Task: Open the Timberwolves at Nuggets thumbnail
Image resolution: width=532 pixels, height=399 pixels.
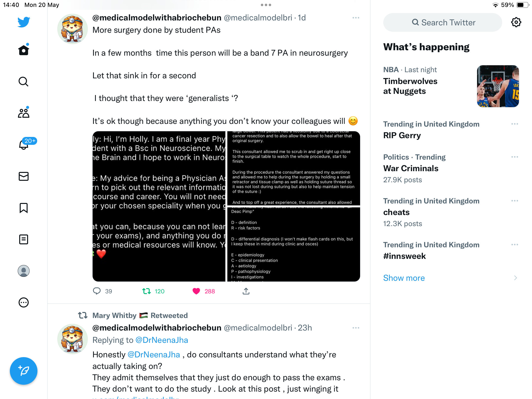Action: [x=498, y=86]
